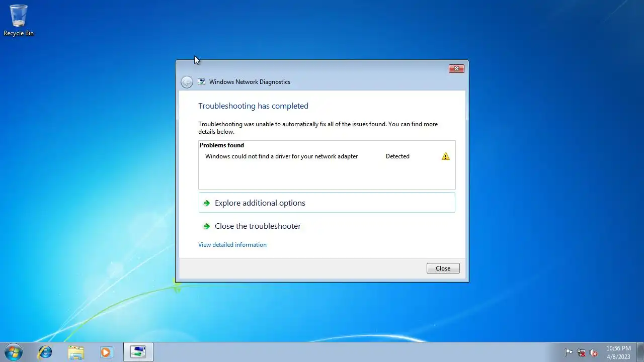This screenshot has width=644, height=362.
Task: Click the green arrow beside Explore additional options
Action: pos(206,203)
